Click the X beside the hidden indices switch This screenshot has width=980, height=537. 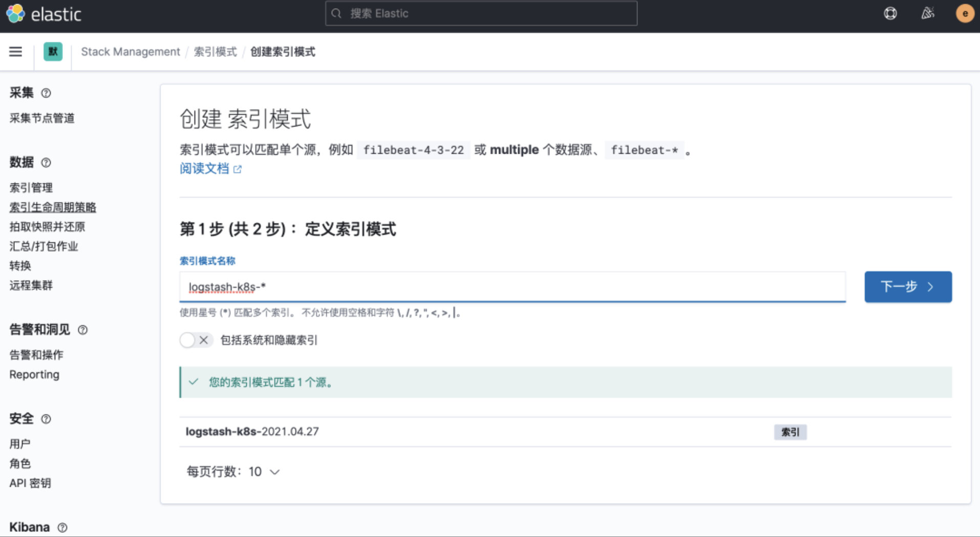coord(204,340)
